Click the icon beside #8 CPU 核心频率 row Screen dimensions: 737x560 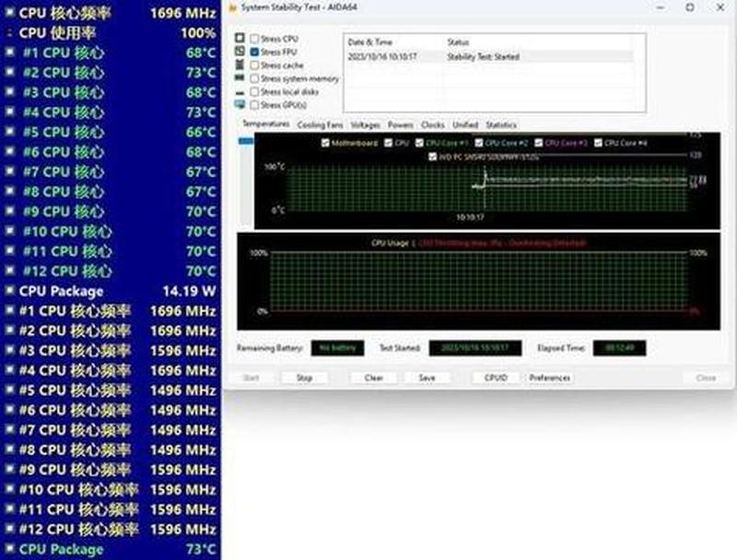pyautogui.click(x=9, y=449)
